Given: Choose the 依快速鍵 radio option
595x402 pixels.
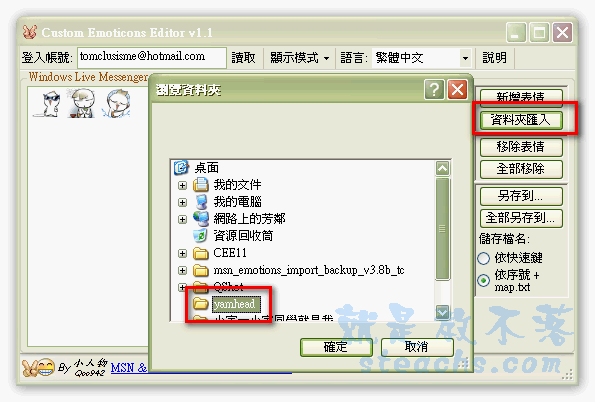Looking at the screenshot, I should tap(483, 258).
